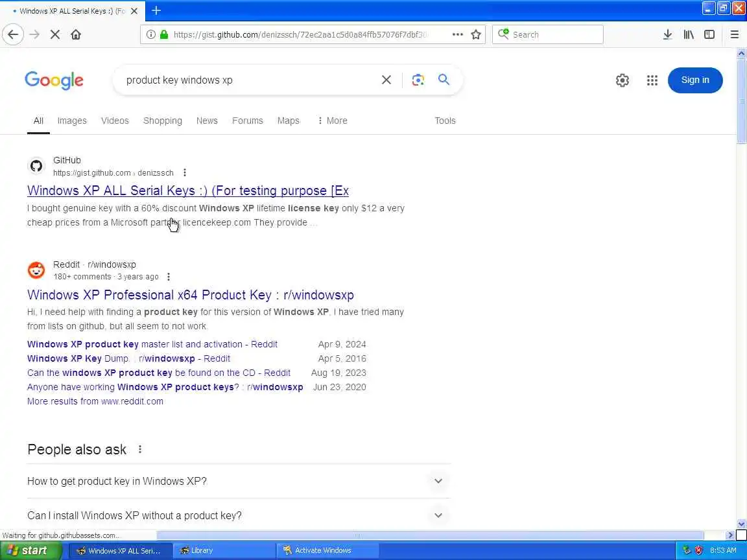This screenshot has width=747, height=560.
Task: Switch to the Shopping results tab
Action: point(163,121)
